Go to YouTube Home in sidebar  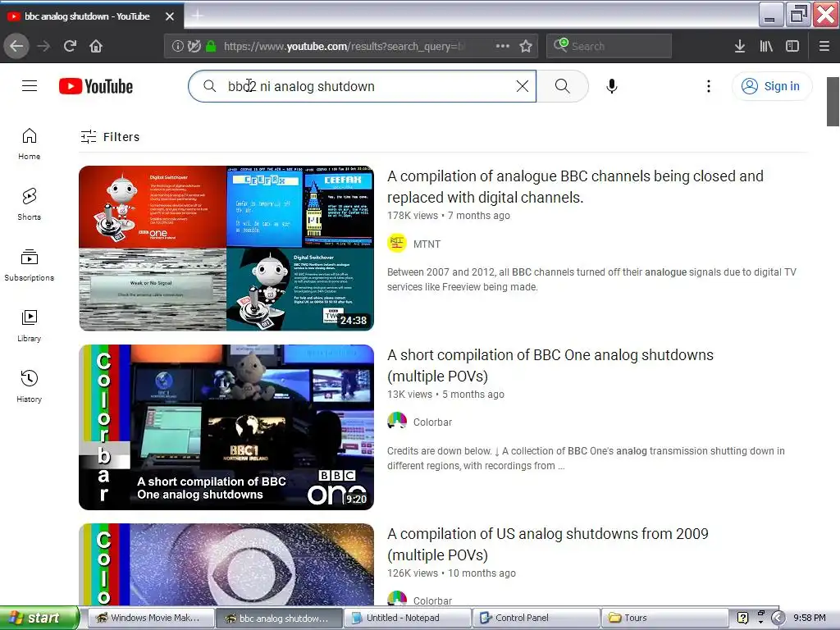click(29, 144)
